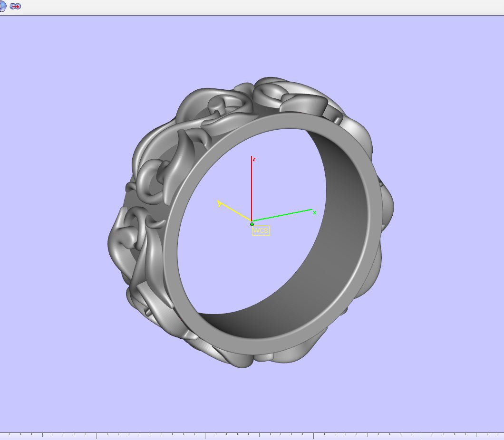The width and height of the screenshot is (504, 440).
Task: Click the green WCS origin point
Action: coord(252,224)
